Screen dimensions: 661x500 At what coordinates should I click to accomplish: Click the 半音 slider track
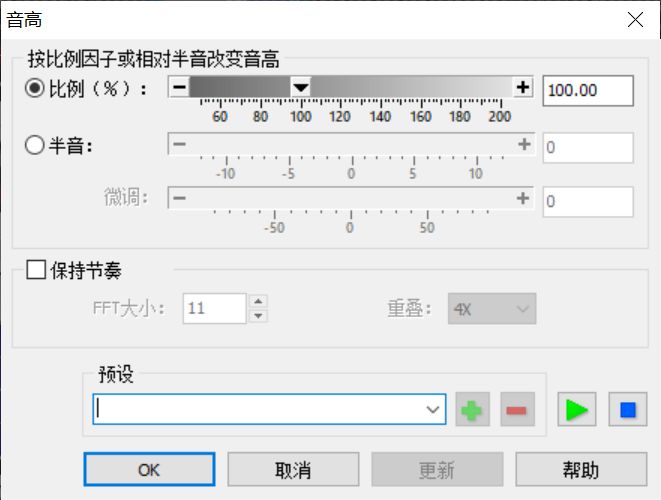(x=352, y=144)
